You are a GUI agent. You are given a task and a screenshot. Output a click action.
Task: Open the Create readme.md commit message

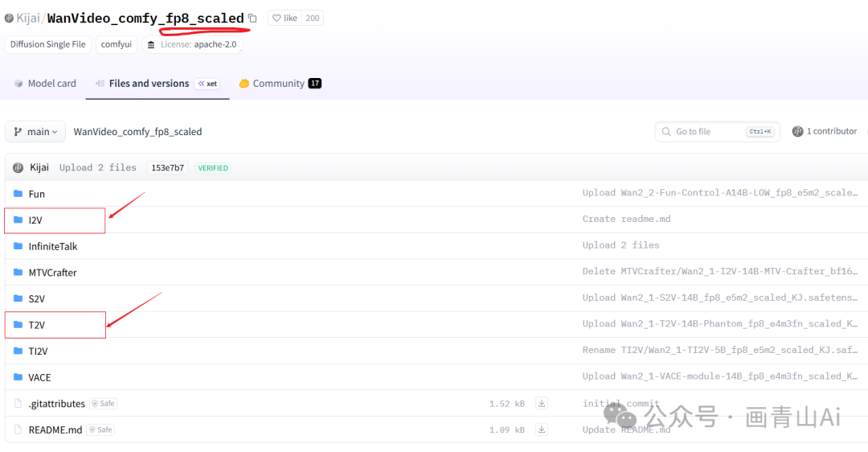pos(626,219)
